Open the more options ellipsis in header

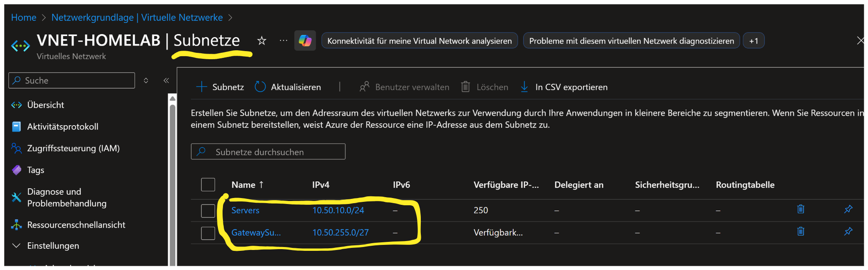pos(283,41)
